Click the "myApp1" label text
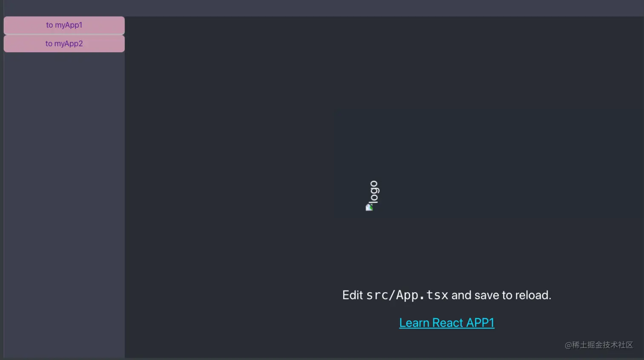Image resolution: width=644 pixels, height=360 pixels. pyautogui.click(x=69, y=25)
